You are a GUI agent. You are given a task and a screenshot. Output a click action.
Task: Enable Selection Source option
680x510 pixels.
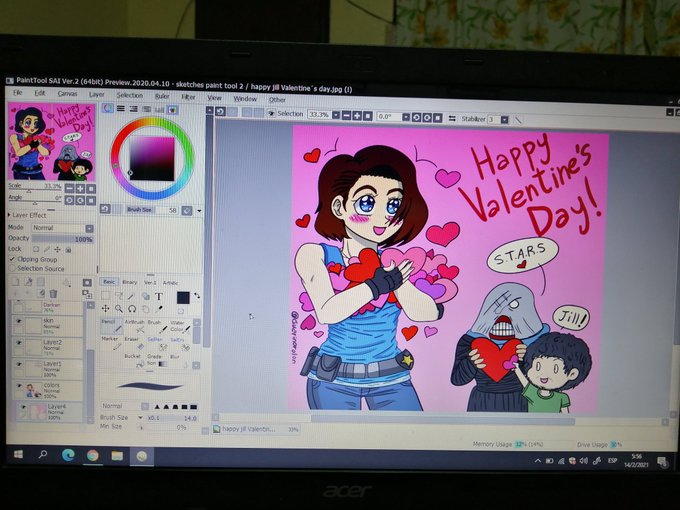[12, 268]
